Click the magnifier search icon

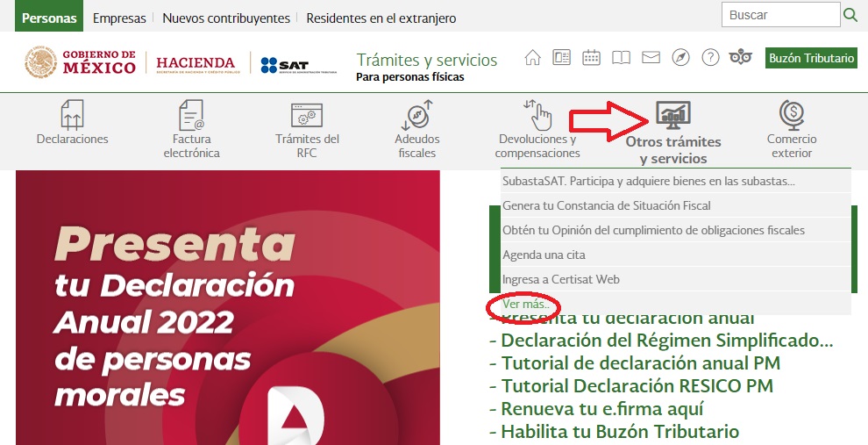pos(850,15)
